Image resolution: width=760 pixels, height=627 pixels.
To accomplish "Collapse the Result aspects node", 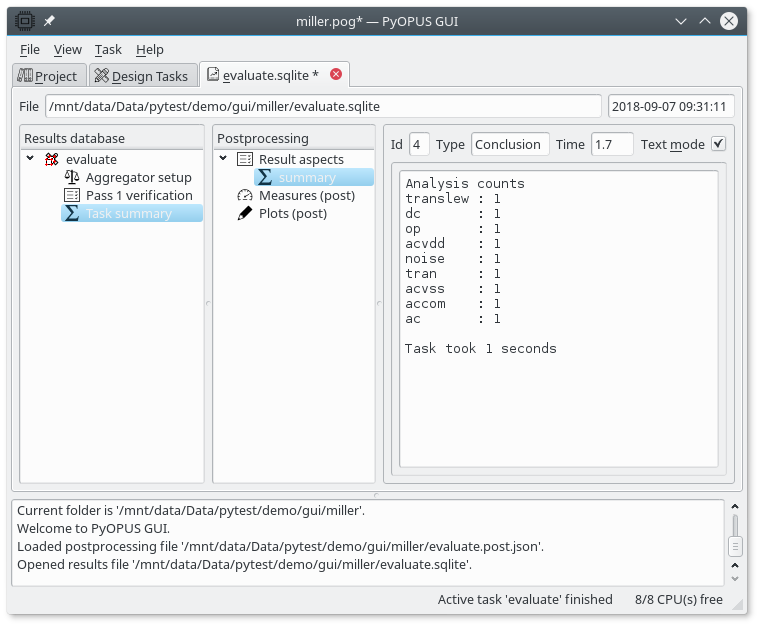I will 223,159.
